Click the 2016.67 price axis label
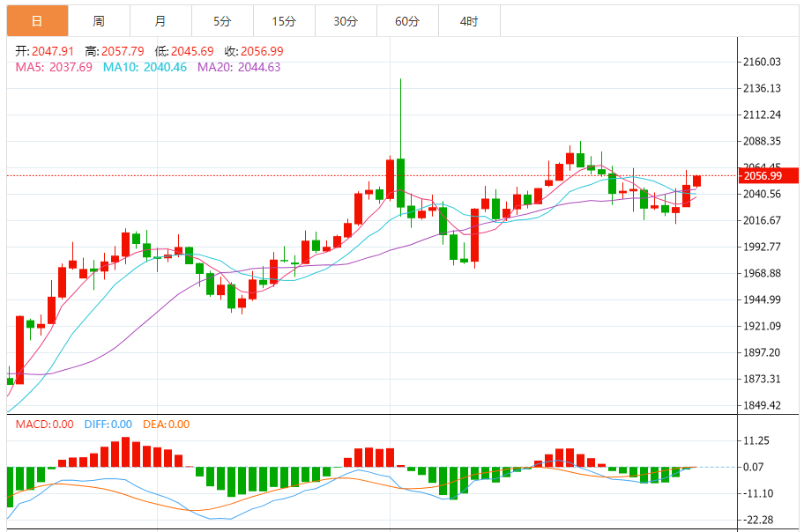 pyautogui.click(x=762, y=220)
